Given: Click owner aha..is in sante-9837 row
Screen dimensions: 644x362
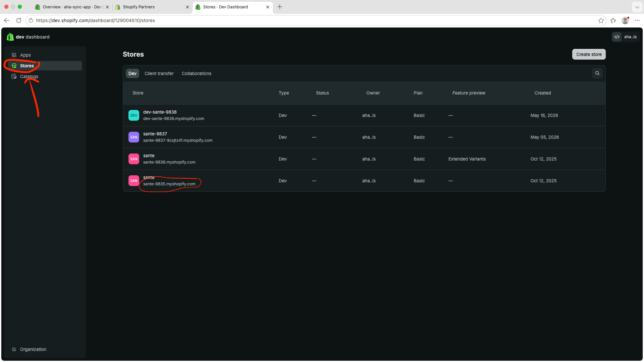Looking at the screenshot, I should (x=369, y=137).
